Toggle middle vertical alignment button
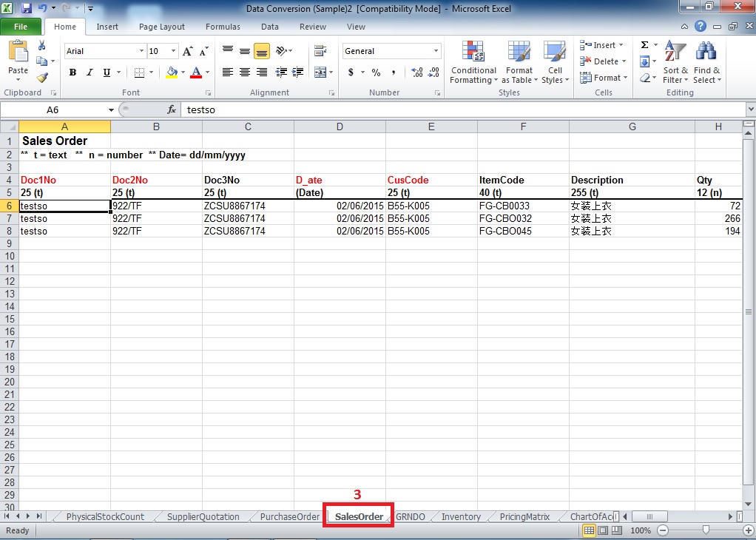756x540 pixels. click(245, 51)
